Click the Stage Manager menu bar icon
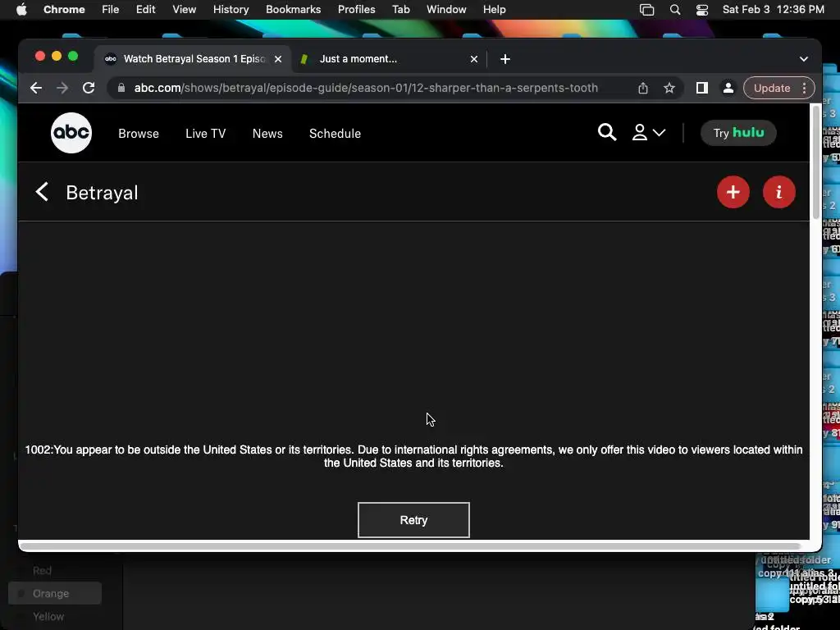Viewport: 840px width, 630px height. click(x=646, y=10)
